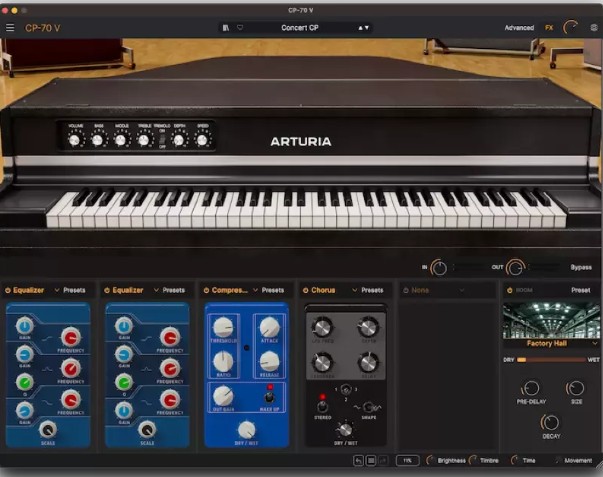The image size is (603, 477).
Task: Click the chorus 1-2-3 voices selector switch
Action: pos(346,390)
